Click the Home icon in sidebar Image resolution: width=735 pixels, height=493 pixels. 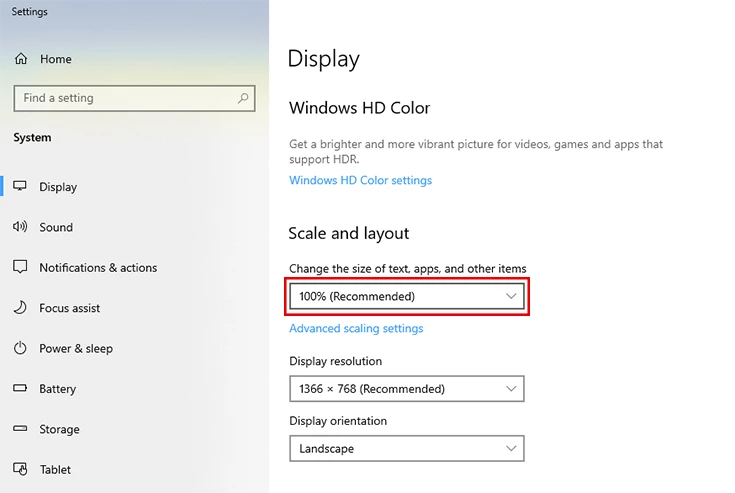click(x=21, y=59)
